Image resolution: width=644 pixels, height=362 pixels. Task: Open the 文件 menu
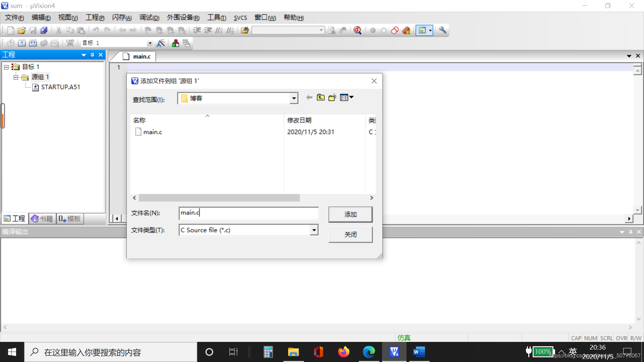click(x=14, y=18)
